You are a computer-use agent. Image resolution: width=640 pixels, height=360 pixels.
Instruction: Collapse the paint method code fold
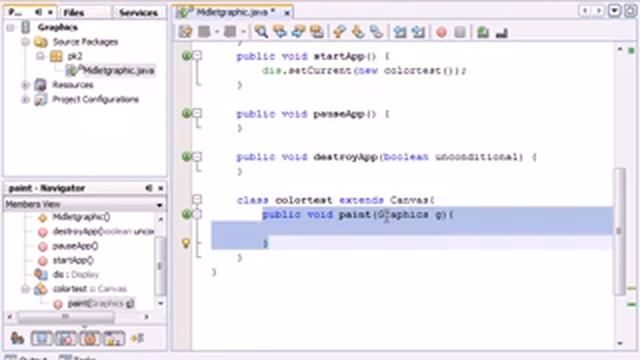[x=198, y=214]
